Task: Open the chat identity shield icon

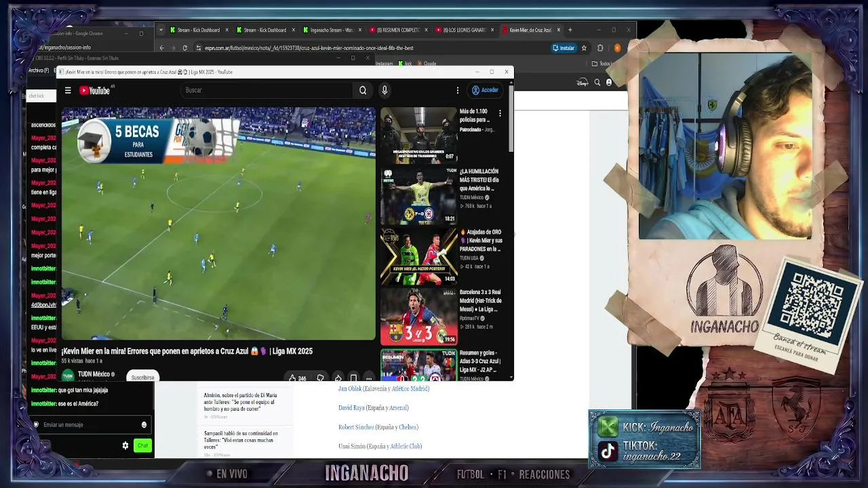Action: point(36,425)
